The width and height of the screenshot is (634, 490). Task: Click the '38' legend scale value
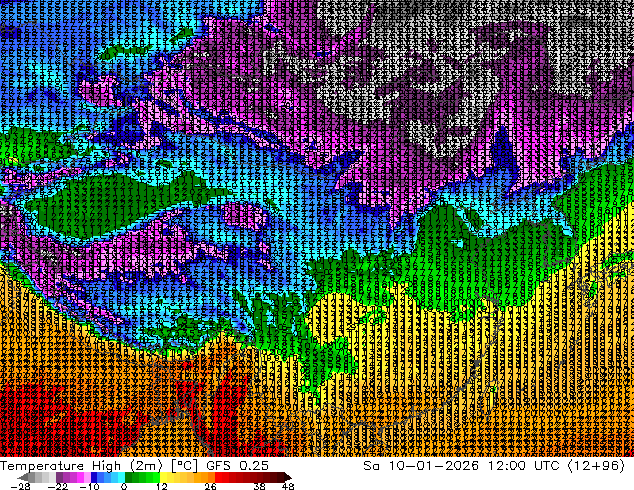click(x=260, y=487)
